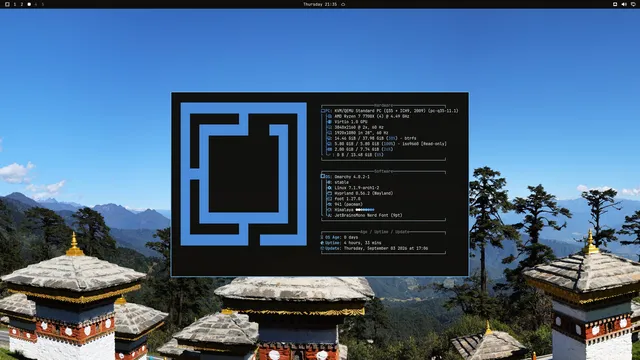Click the update indicator icon beside clock
The height and width of the screenshot is (360, 640).
point(343,4)
